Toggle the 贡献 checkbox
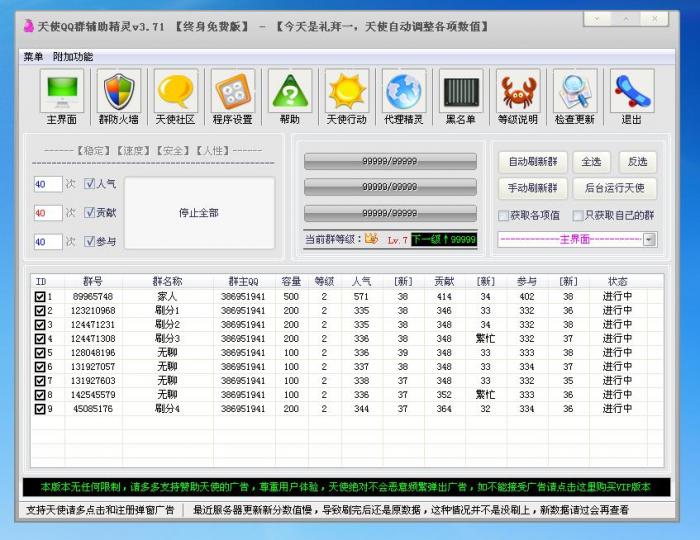This screenshot has width=700, height=540. 89,212
